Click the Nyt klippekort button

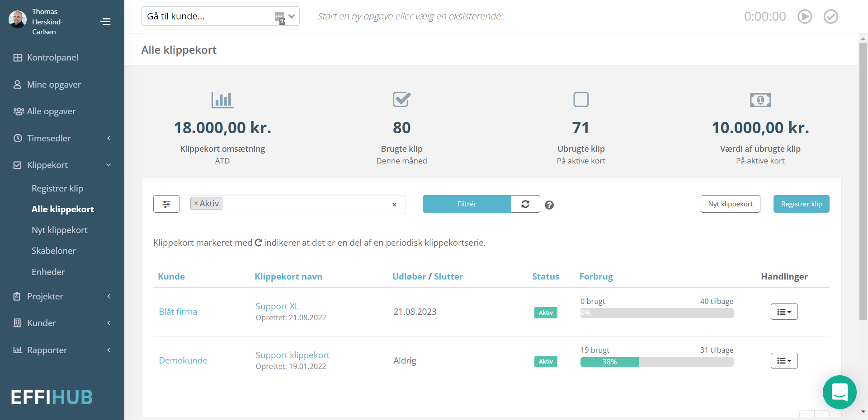pyautogui.click(x=731, y=204)
